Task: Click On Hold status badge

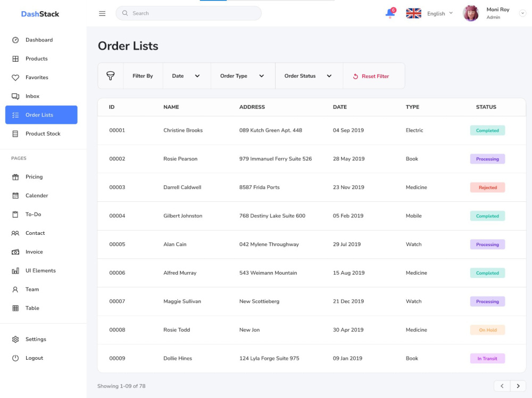Action: (x=487, y=330)
